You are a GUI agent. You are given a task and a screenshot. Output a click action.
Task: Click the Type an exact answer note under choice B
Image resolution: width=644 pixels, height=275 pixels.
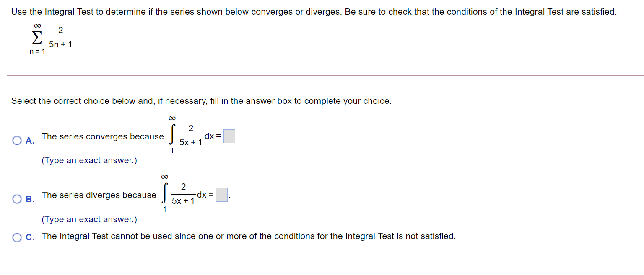pyautogui.click(x=89, y=219)
